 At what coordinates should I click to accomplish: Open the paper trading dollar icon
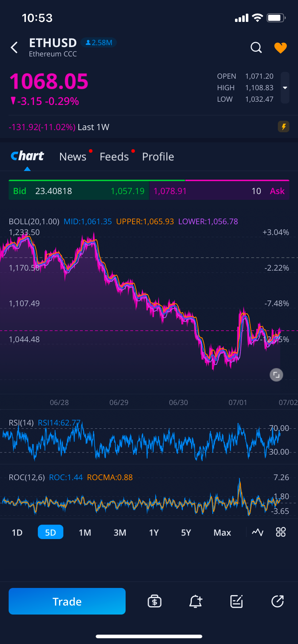click(155, 601)
